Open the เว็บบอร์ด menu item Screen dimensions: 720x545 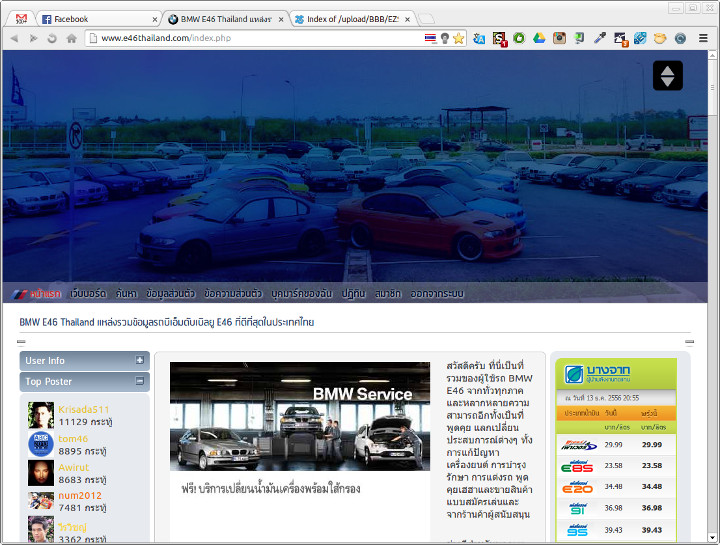coord(88,294)
